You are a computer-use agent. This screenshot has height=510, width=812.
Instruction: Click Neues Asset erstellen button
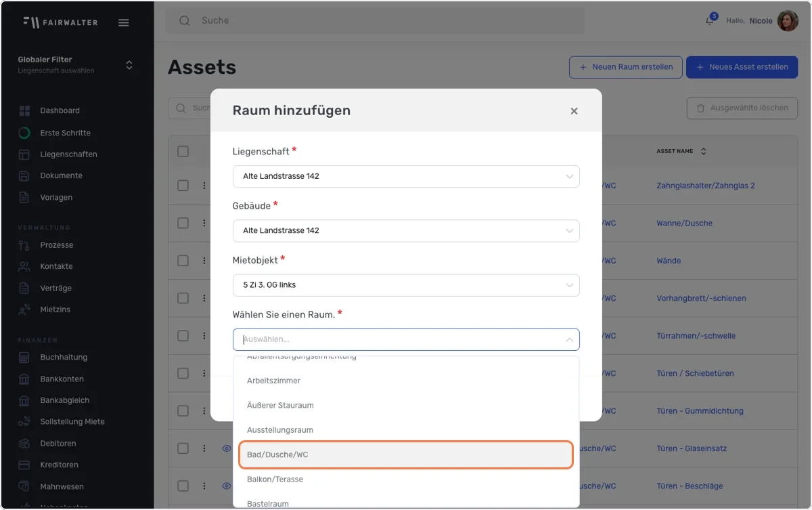(x=742, y=67)
